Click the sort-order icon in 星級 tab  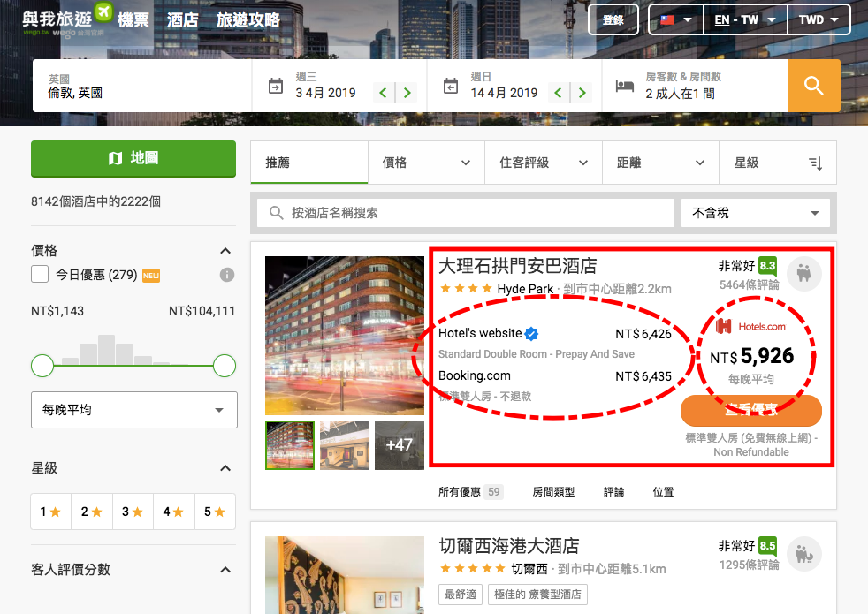(x=816, y=163)
